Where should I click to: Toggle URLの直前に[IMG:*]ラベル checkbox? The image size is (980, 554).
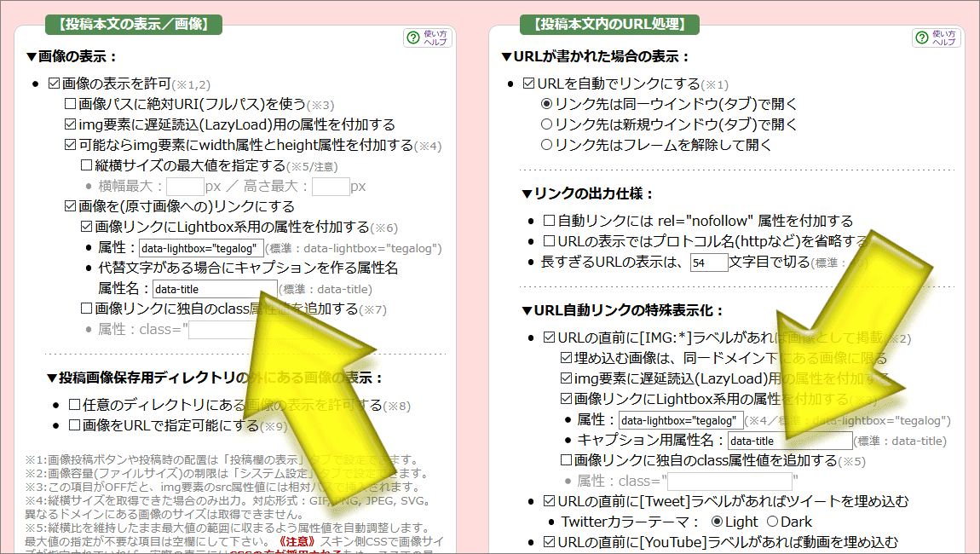pyautogui.click(x=550, y=337)
